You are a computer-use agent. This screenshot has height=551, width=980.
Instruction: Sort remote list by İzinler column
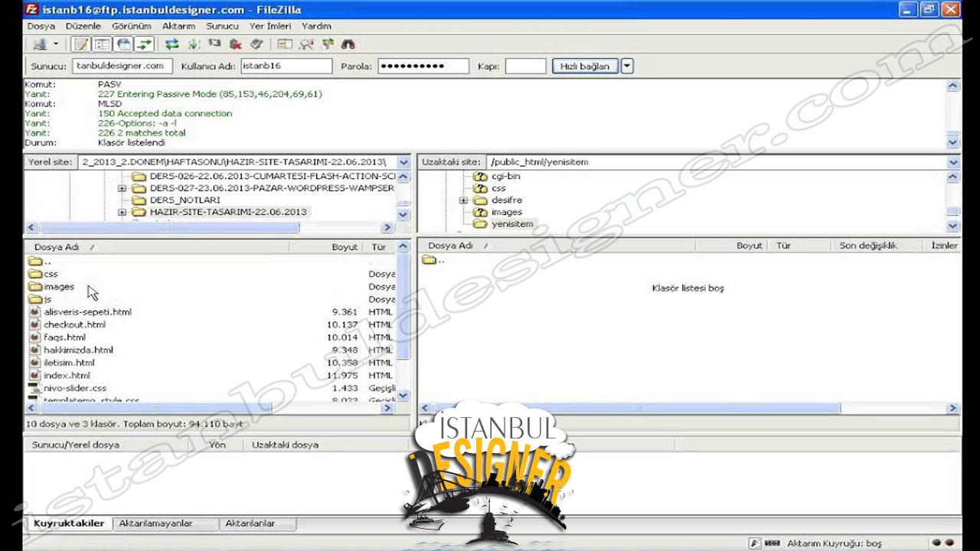pyautogui.click(x=943, y=246)
